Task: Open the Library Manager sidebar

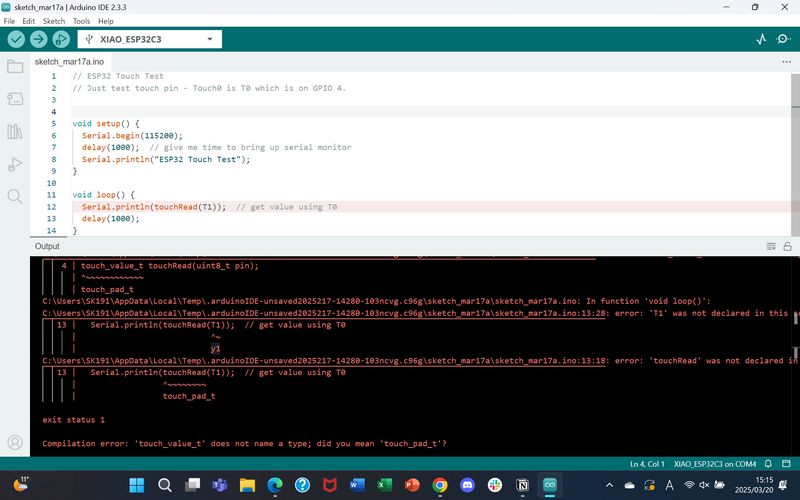Action: click(15, 132)
